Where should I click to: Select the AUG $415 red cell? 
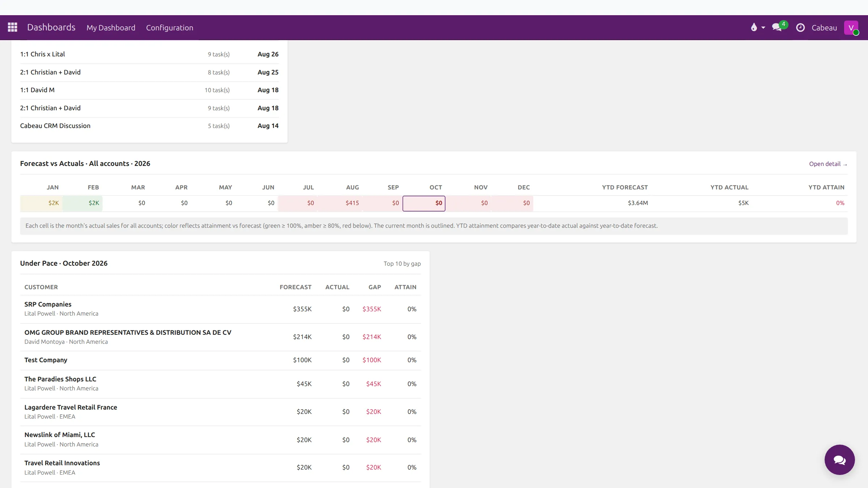[340, 203]
